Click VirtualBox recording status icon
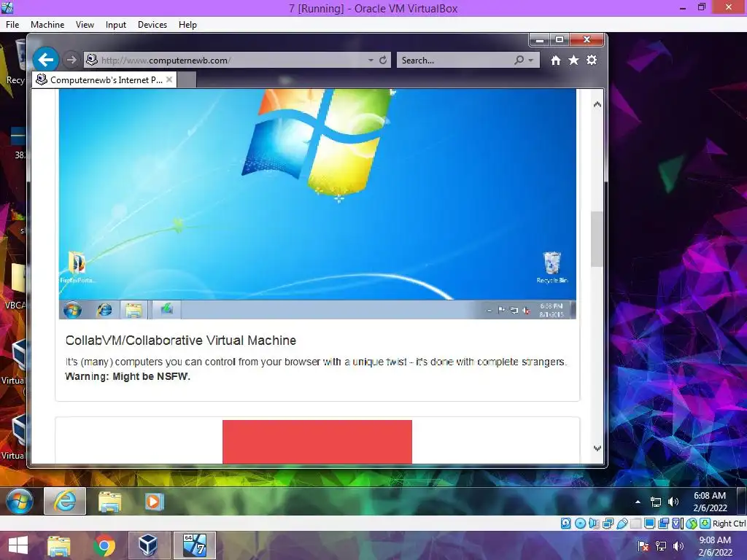 pyautogui.click(x=663, y=524)
